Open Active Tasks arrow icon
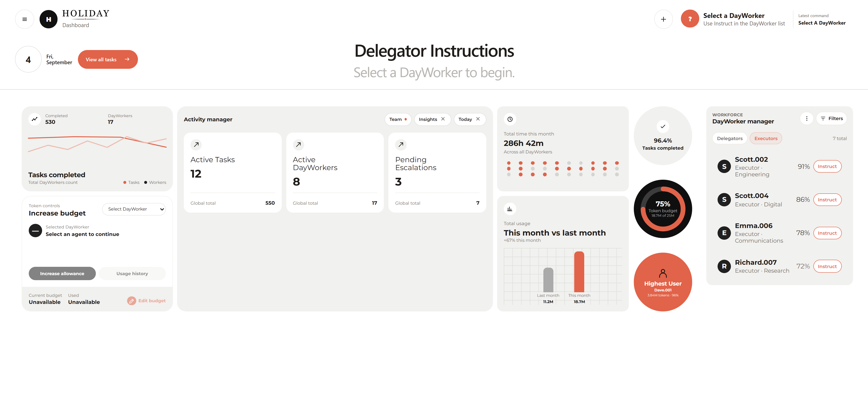Image resolution: width=868 pixels, height=395 pixels. tap(196, 145)
